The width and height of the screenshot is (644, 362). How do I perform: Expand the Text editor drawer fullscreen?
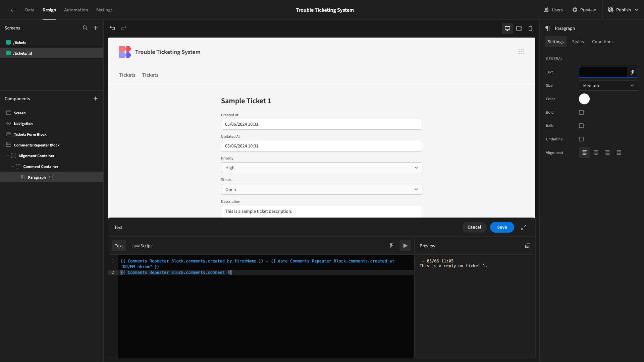click(524, 227)
